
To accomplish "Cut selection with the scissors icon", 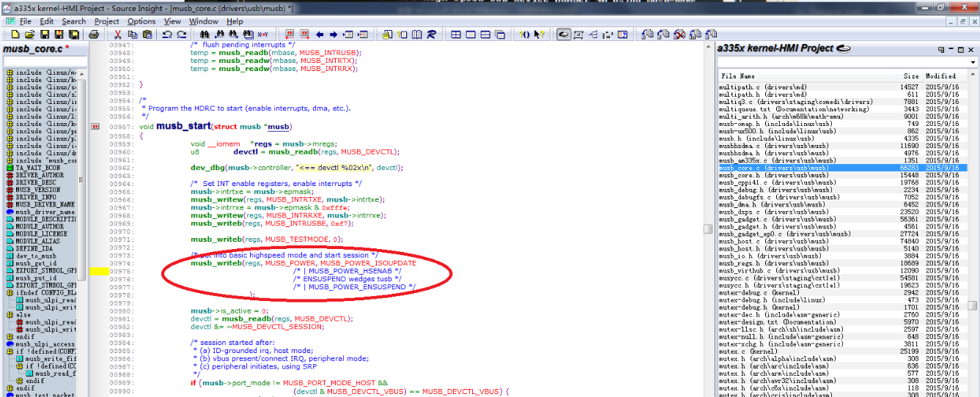I will [117, 34].
